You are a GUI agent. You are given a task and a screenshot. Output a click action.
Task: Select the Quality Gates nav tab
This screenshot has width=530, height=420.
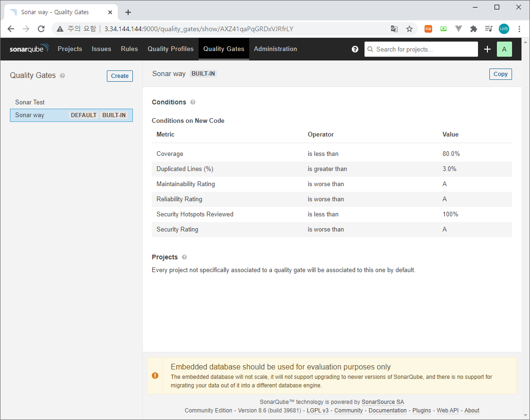click(x=224, y=49)
